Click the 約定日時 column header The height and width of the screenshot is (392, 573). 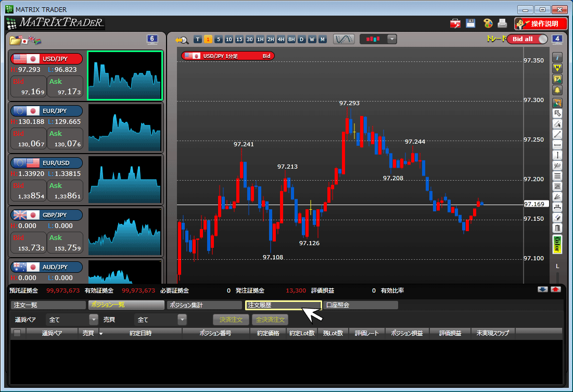pyautogui.click(x=141, y=333)
